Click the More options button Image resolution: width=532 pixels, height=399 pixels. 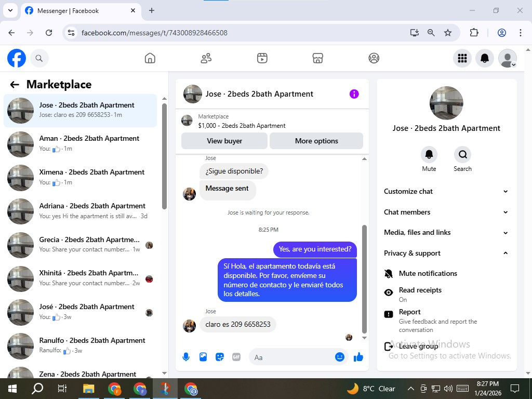click(316, 141)
